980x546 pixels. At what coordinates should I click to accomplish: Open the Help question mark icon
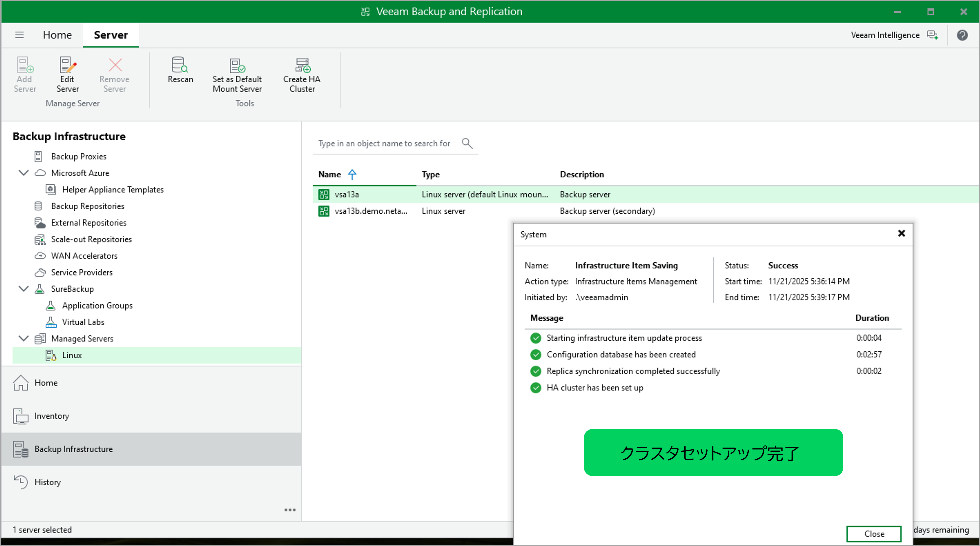click(962, 35)
